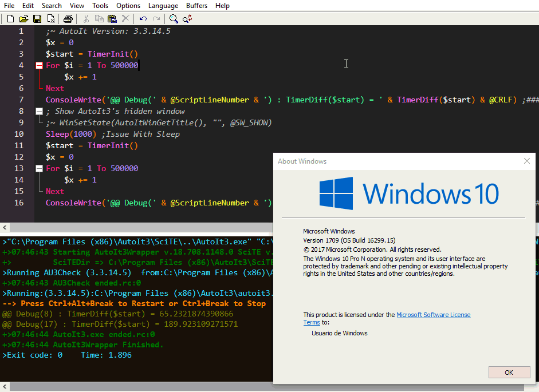The width and height of the screenshot is (539, 392).
Task: Open Replace using the toolbar icon
Action: pos(187,18)
